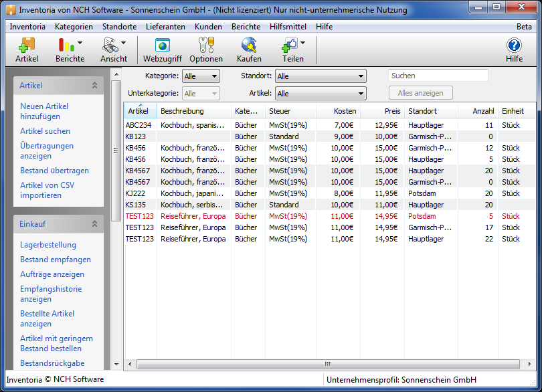This screenshot has width=542, height=392.
Task: Open the Artikel filter dropdown
Action: click(321, 94)
